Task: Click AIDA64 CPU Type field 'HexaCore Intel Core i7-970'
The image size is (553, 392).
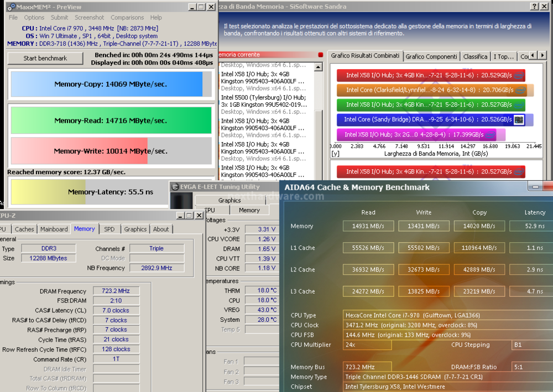Action: point(448,315)
